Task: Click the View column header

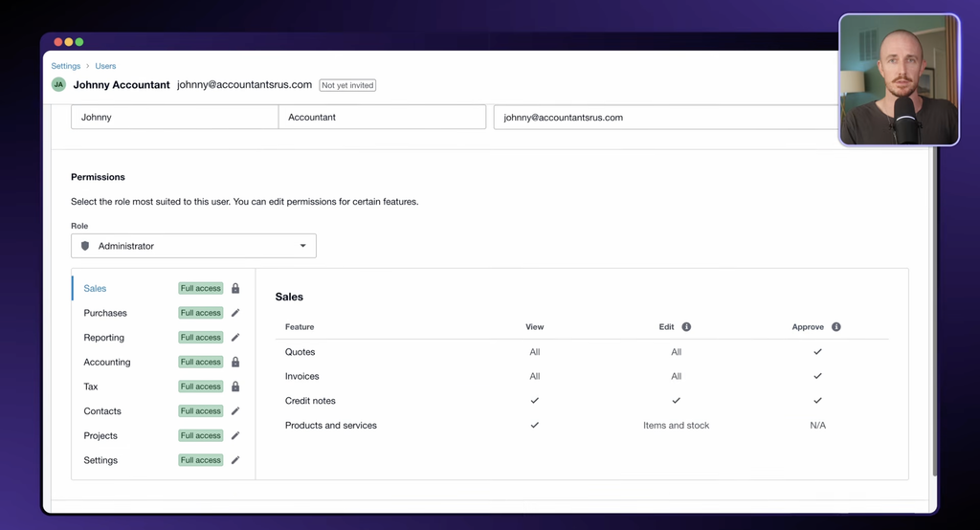Action: point(534,327)
